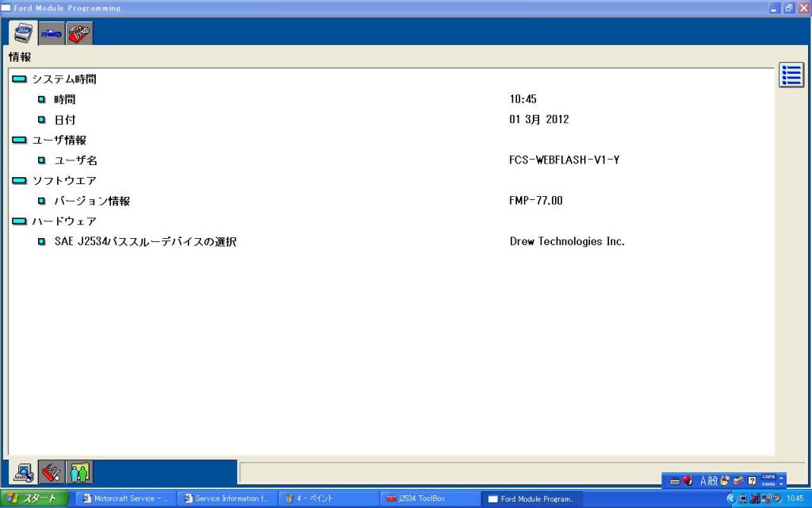Collapse the ソフトウエア section
The image size is (812, 508).
(19, 180)
